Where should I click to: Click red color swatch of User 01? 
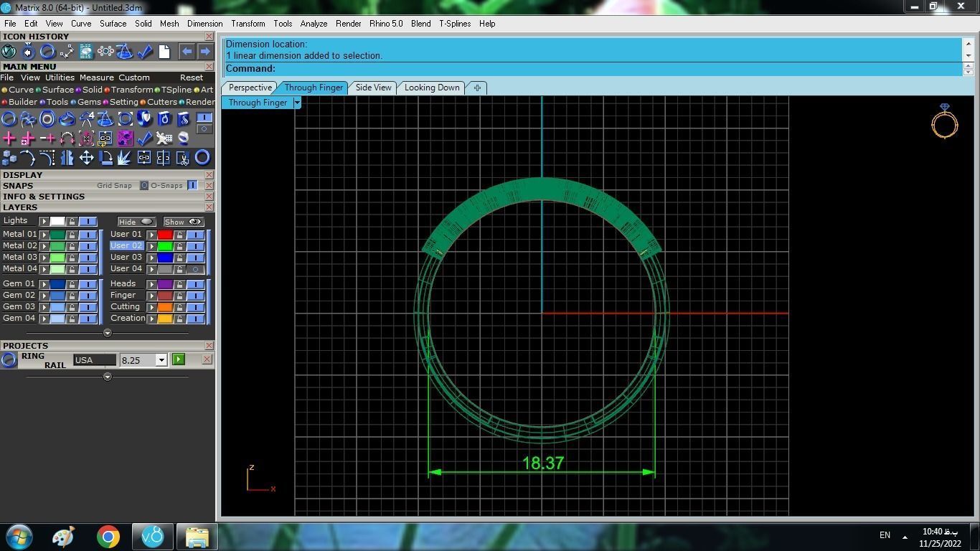(165, 235)
